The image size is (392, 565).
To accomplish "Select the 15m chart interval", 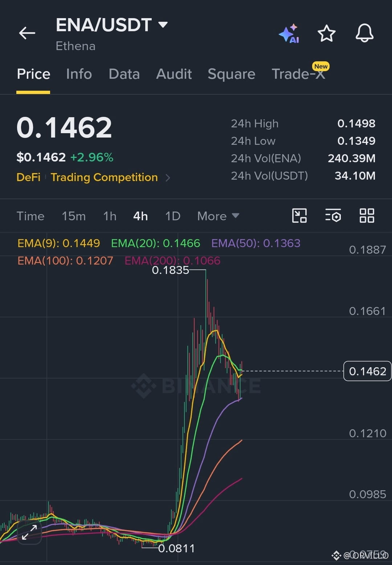I will [x=74, y=216].
